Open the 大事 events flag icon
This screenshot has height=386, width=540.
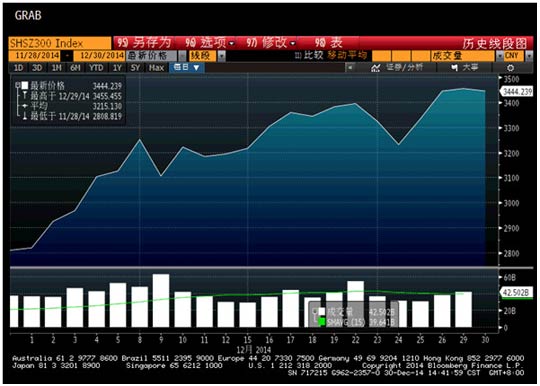(x=455, y=68)
